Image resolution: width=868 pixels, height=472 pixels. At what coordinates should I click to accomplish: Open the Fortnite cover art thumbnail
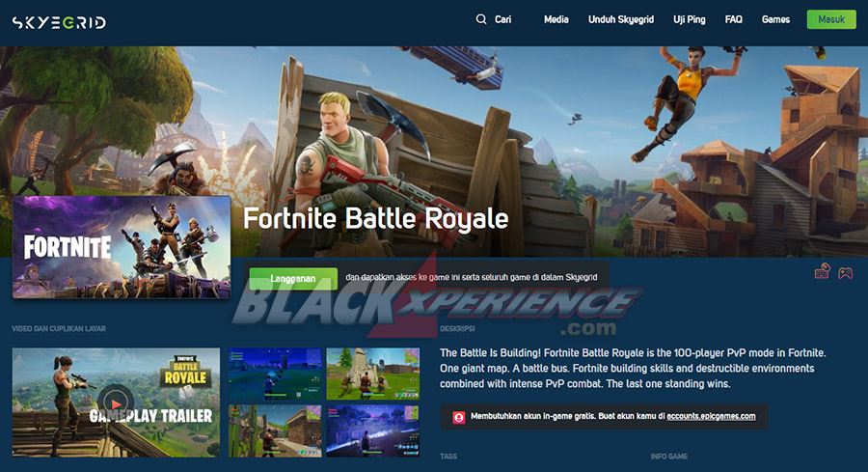(x=122, y=247)
